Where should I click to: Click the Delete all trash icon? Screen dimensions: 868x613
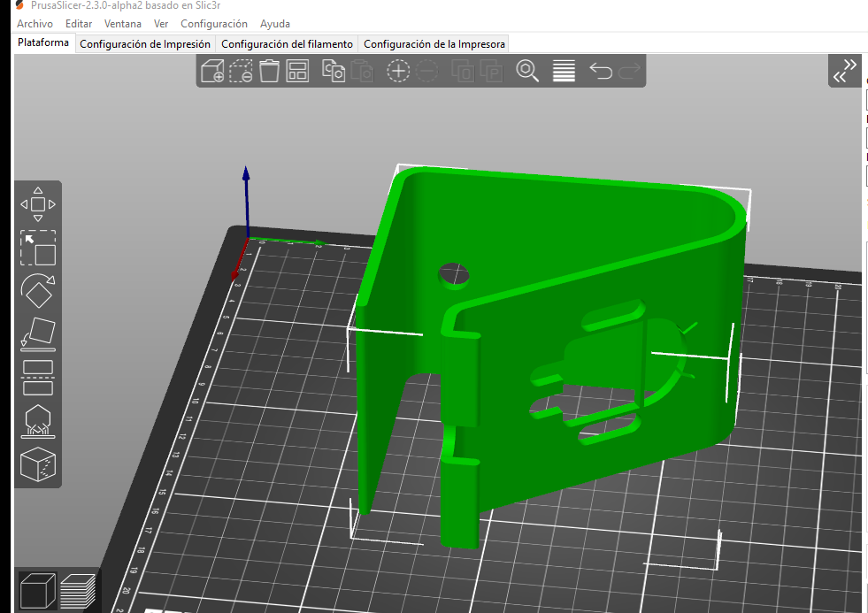(x=269, y=71)
